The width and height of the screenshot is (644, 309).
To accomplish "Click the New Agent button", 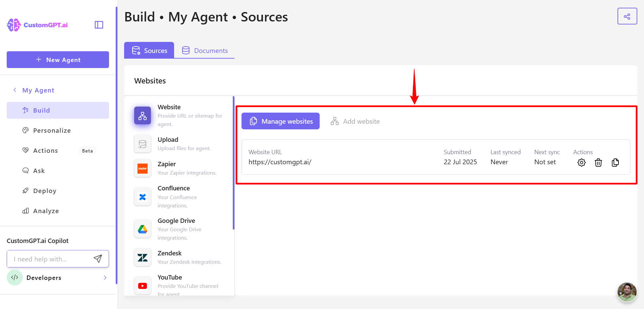I will click(58, 60).
